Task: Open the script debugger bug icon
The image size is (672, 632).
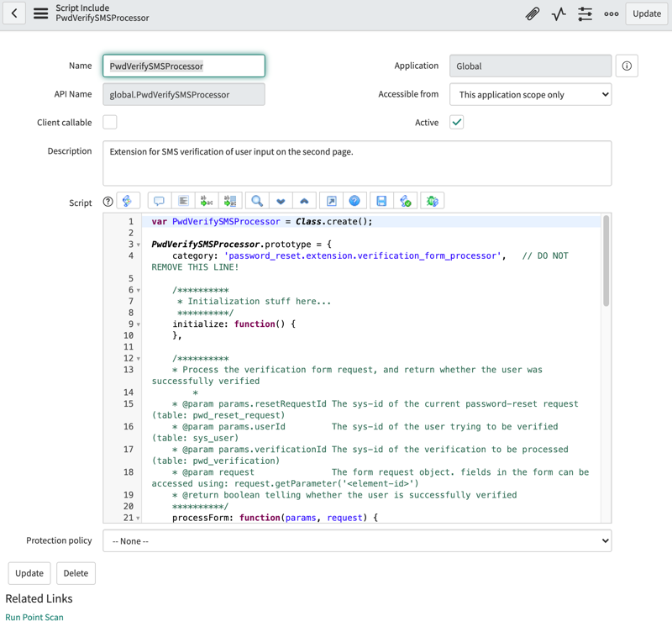Action: (432, 201)
